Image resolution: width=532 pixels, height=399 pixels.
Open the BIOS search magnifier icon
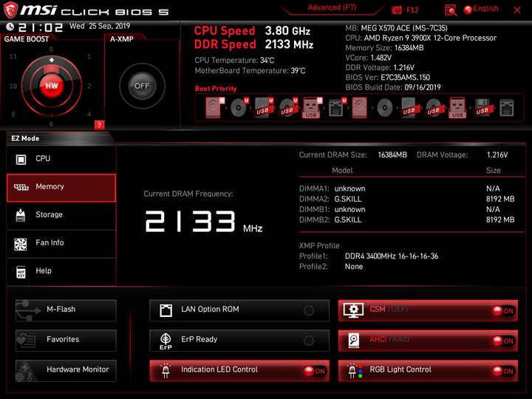pos(451,10)
